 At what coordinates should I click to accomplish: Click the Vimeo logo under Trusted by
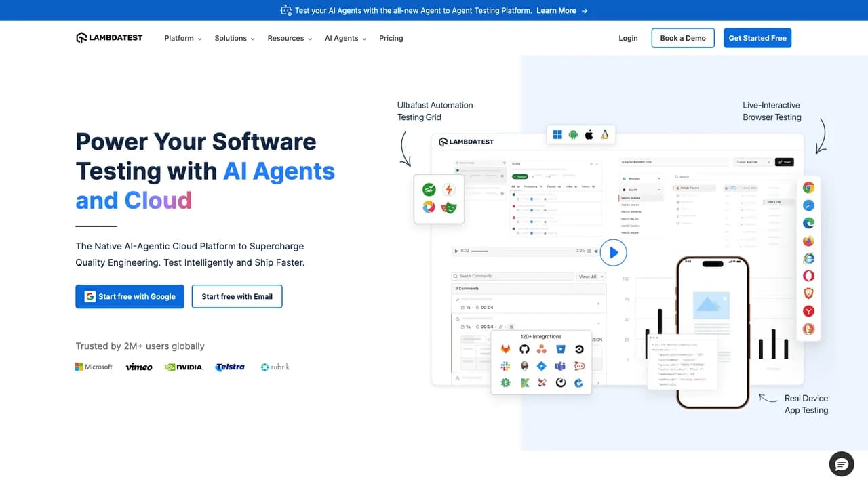(x=139, y=367)
